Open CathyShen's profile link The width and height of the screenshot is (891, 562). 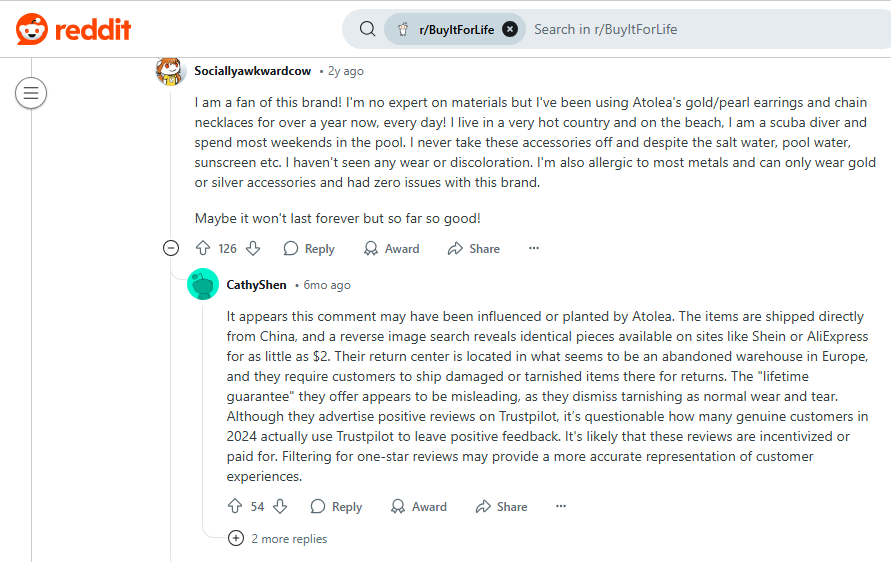256,285
